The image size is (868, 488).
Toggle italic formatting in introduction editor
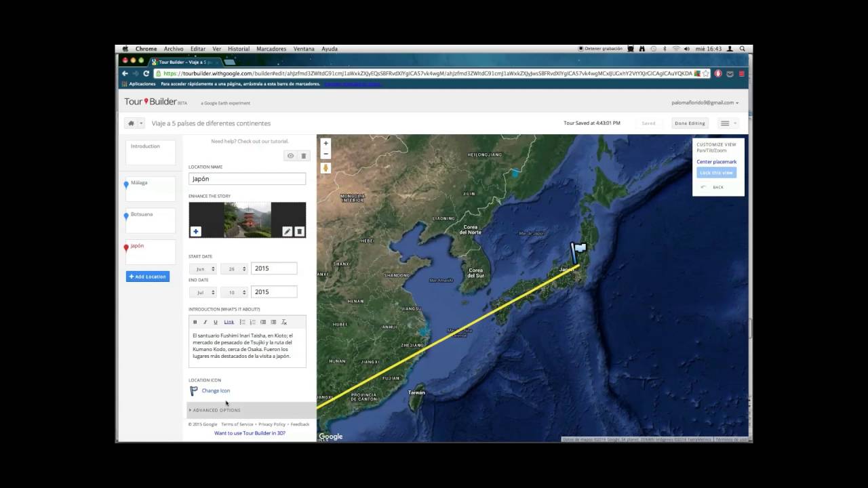tap(205, 322)
